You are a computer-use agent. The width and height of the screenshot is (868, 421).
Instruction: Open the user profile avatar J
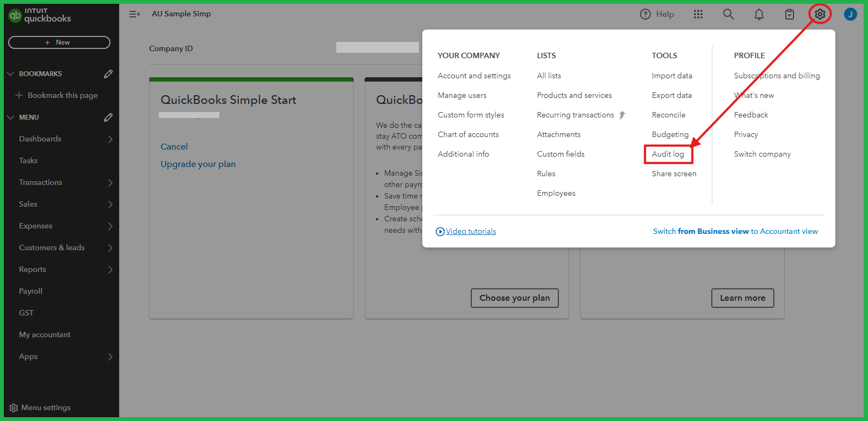tap(850, 14)
